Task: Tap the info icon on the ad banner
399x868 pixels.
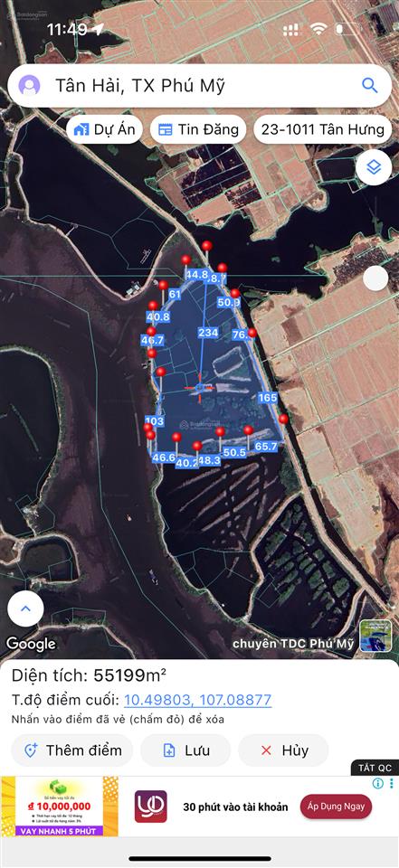Action: click(x=378, y=783)
